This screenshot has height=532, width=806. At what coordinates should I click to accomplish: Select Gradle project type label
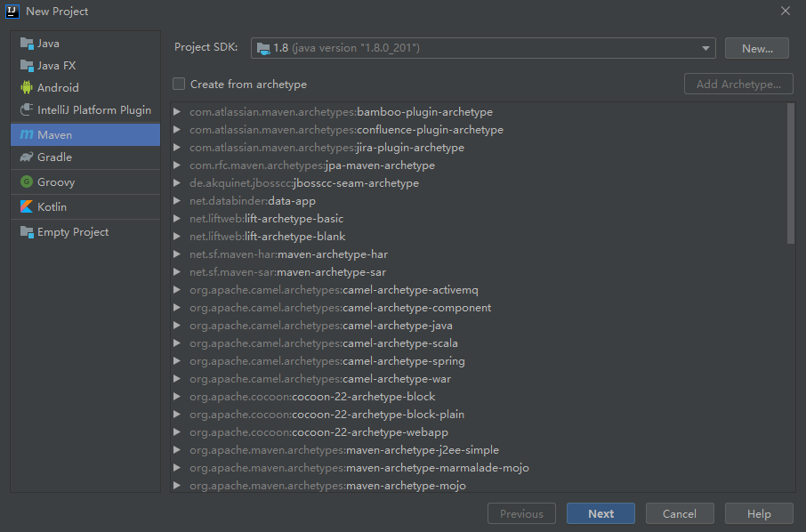click(x=54, y=157)
